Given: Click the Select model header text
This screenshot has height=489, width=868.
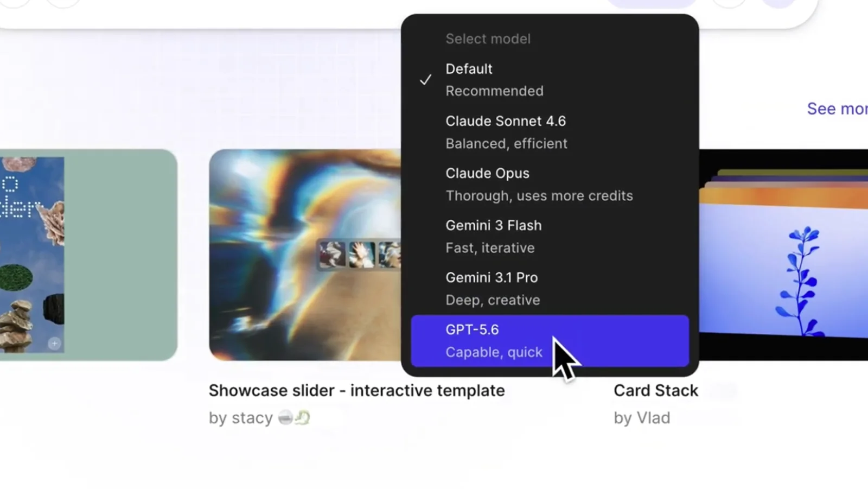Looking at the screenshot, I should [x=488, y=39].
